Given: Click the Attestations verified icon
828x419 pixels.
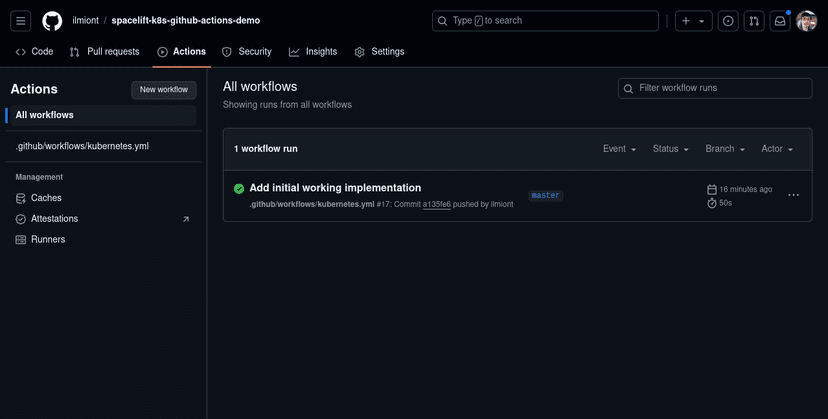Looking at the screenshot, I should click(x=21, y=219).
